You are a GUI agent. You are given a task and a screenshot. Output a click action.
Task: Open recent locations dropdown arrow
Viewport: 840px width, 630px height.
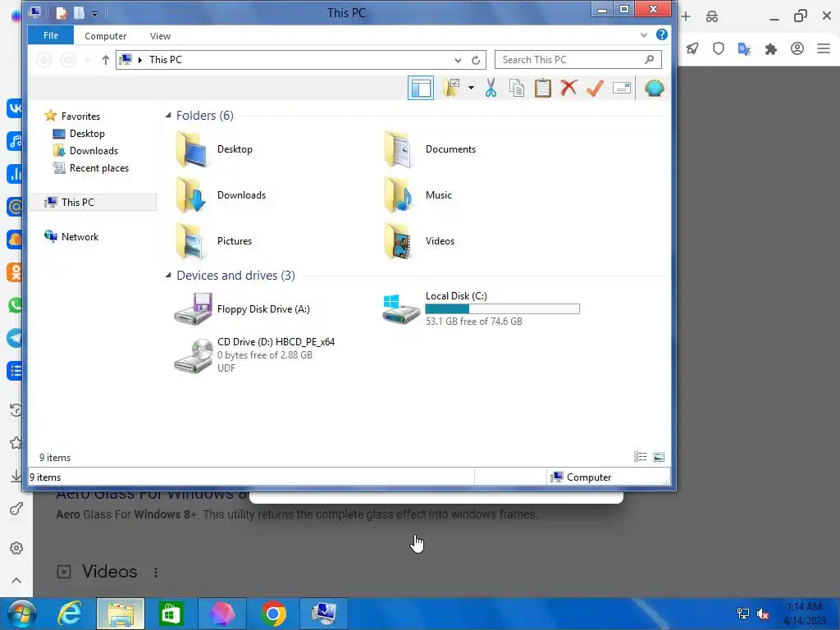[x=87, y=60]
